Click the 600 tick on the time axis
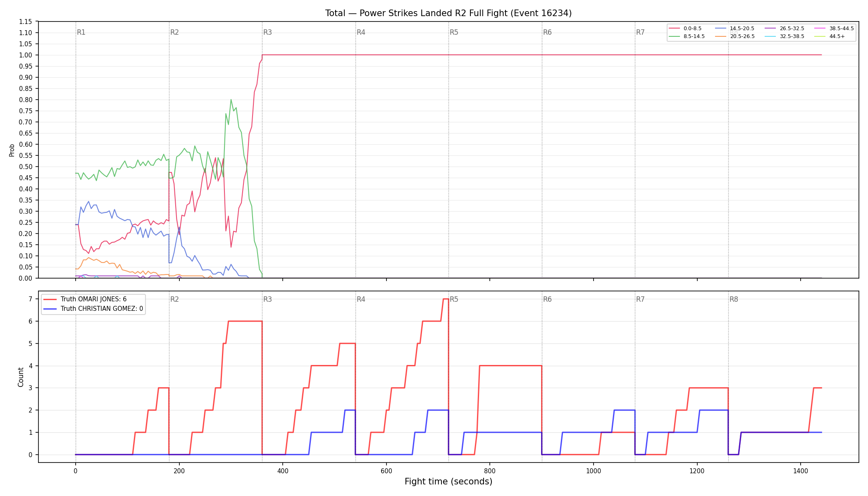Image resolution: width=868 pixels, height=496 pixels. tap(386, 470)
